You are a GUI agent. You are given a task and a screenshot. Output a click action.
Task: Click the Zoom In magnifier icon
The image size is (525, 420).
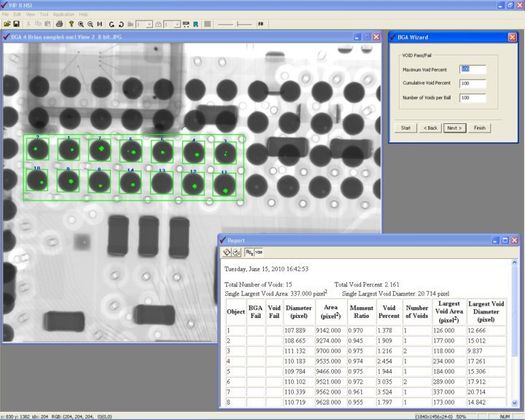[81, 24]
